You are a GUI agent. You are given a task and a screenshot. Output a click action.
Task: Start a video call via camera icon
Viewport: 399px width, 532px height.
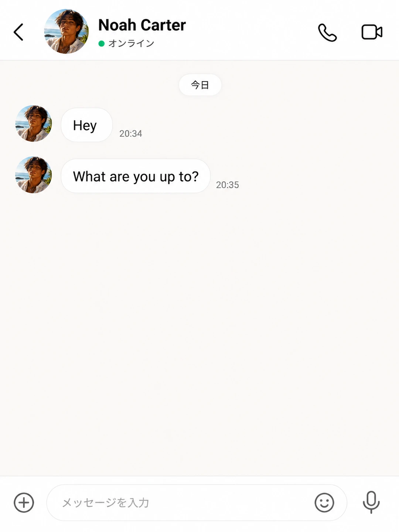[x=372, y=32]
